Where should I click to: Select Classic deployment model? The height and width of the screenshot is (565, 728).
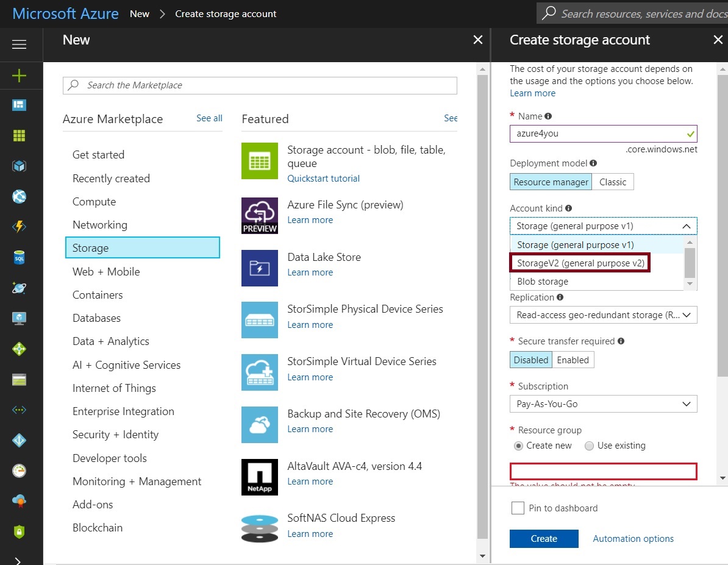(x=613, y=182)
